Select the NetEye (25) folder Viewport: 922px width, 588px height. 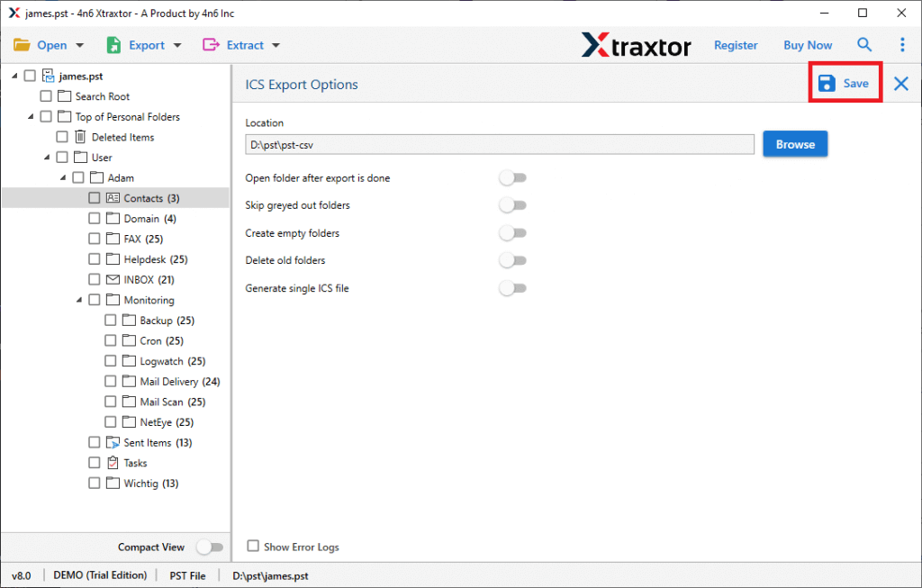pyautogui.click(x=167, y=422)
